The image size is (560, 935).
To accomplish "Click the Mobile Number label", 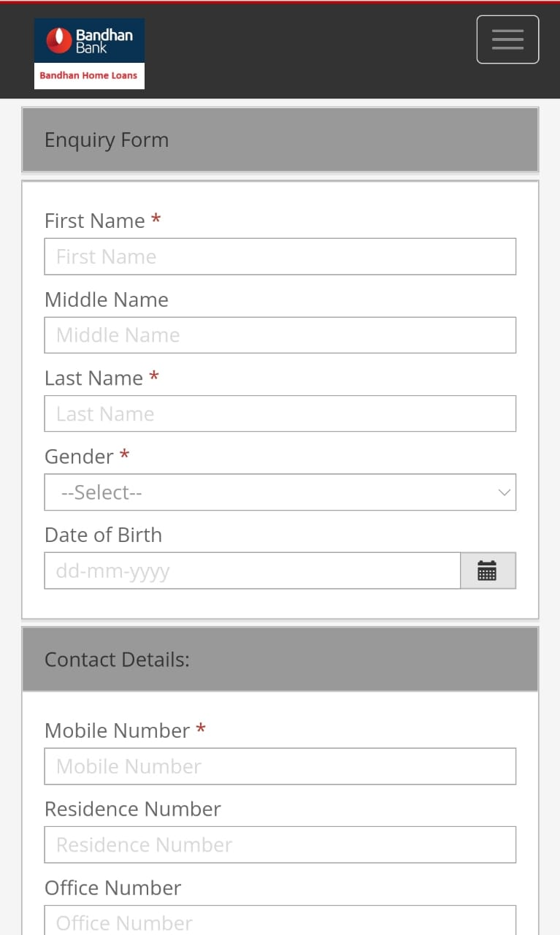I will tap(118, 730).
